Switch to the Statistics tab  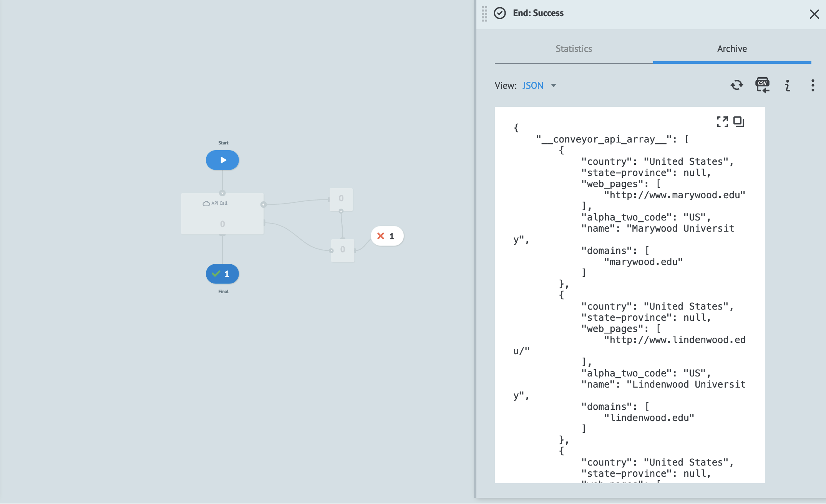coord(573,49)
